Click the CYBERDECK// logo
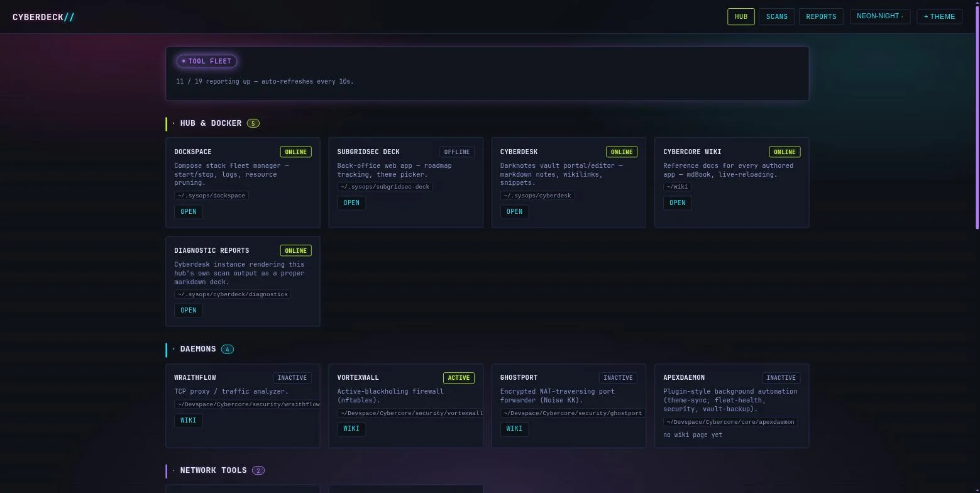This screenshot has height=493, width=980. [x=43, y=17]
